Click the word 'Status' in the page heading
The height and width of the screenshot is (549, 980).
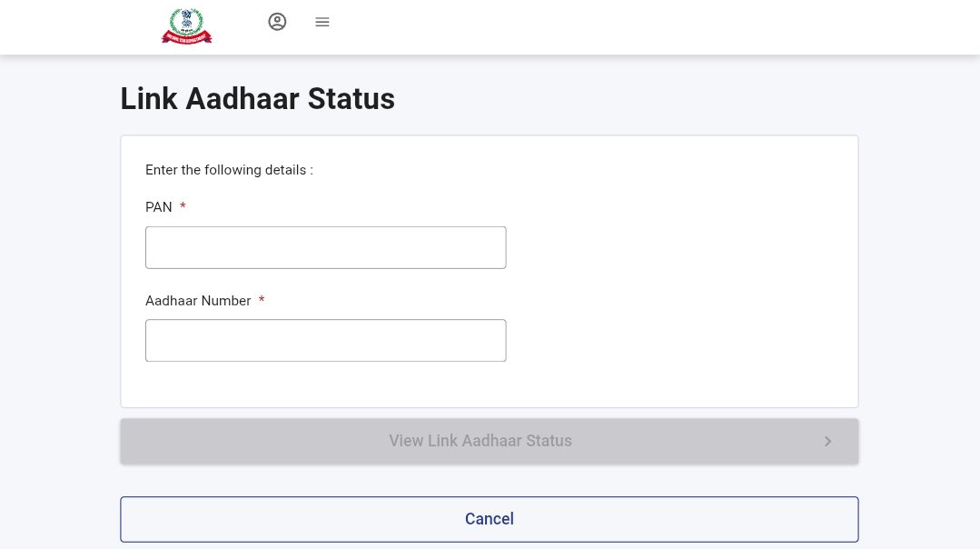click(351, 99)
